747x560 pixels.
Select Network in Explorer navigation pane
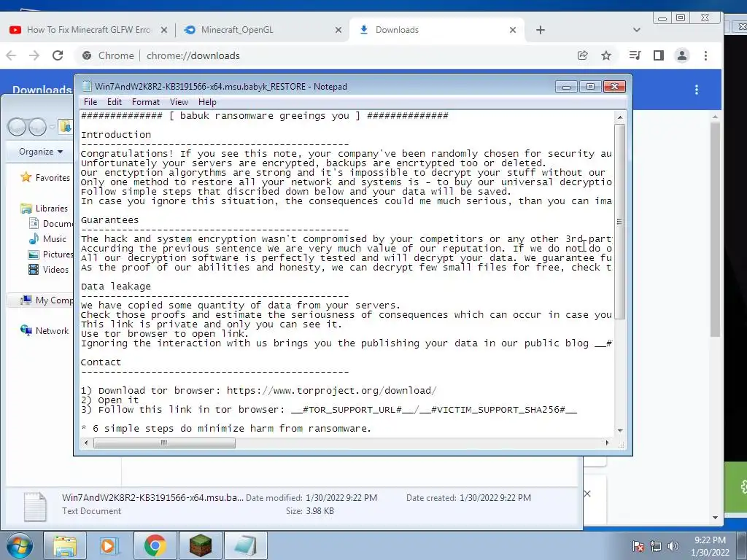click(x=44, y=330)
